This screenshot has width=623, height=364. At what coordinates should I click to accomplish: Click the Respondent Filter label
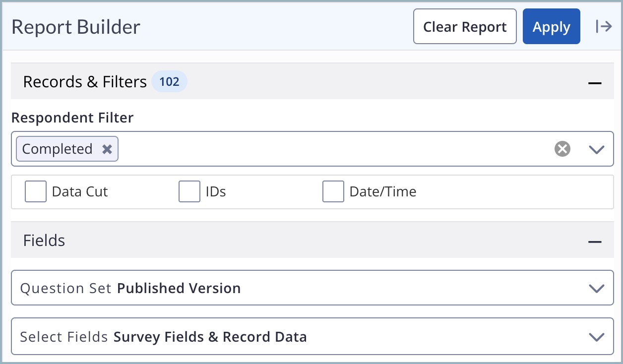coord(72,118)
